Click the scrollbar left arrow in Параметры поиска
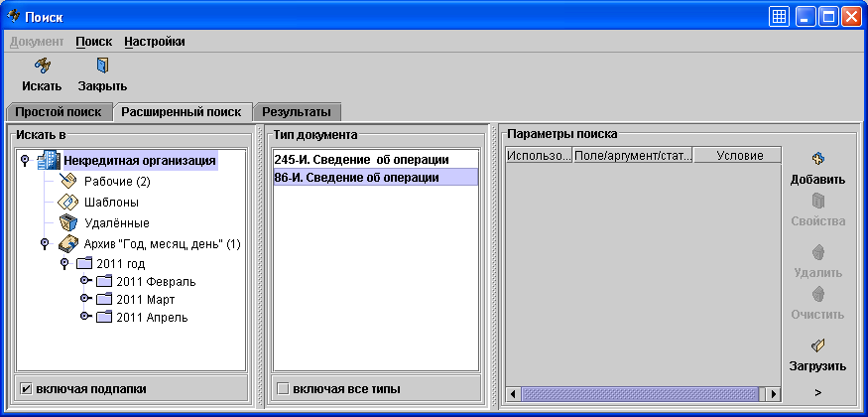The height and width of the screenshot is (417, 868). click(513, 394)
